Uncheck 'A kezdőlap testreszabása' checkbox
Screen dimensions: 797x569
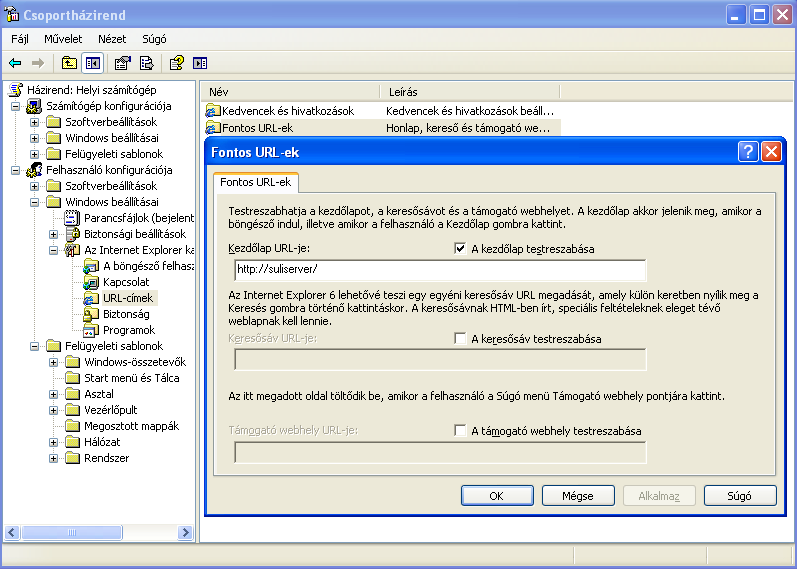[460, 249]
